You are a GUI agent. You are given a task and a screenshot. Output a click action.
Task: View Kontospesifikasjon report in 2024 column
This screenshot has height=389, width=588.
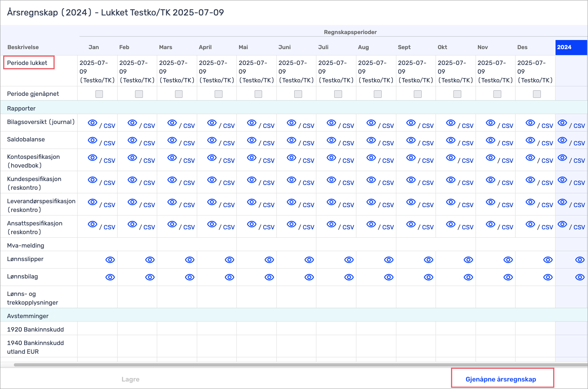click(x=562, y=158)
